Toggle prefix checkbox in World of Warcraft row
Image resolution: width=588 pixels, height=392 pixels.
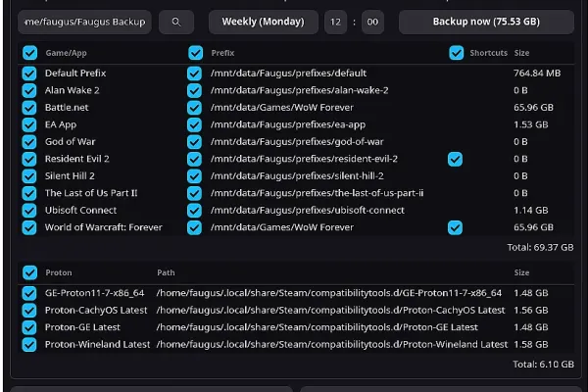coord(194,227)
